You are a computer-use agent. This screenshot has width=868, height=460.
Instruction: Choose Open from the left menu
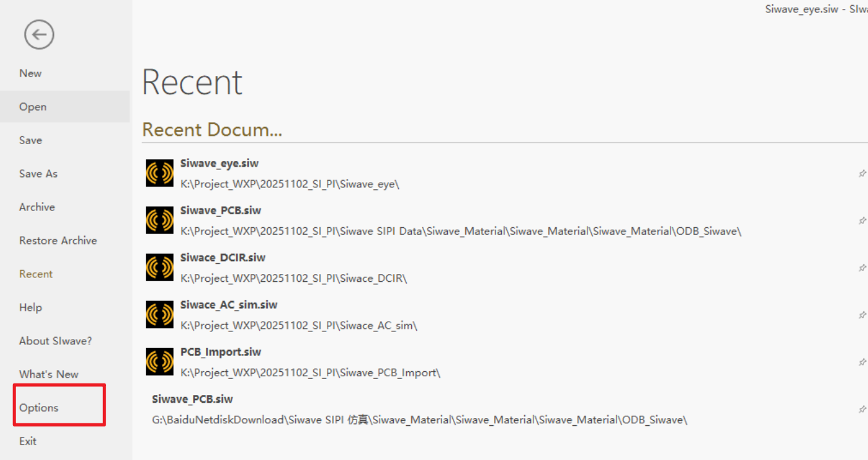(x=64, y=107)
